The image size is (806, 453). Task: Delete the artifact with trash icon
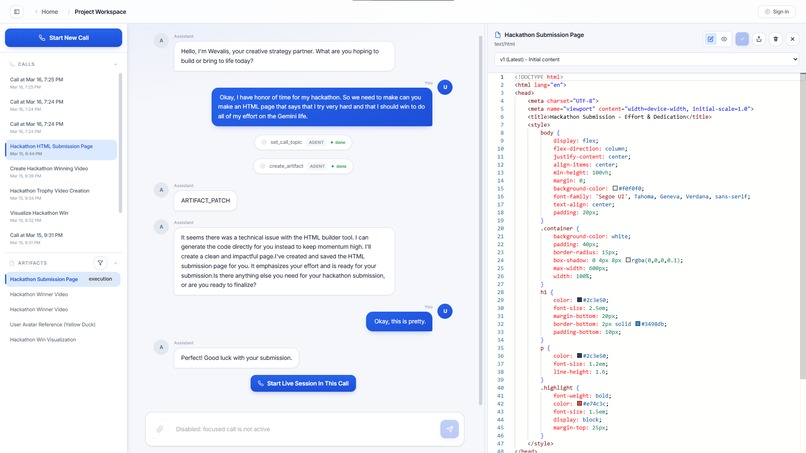(776, 39)
